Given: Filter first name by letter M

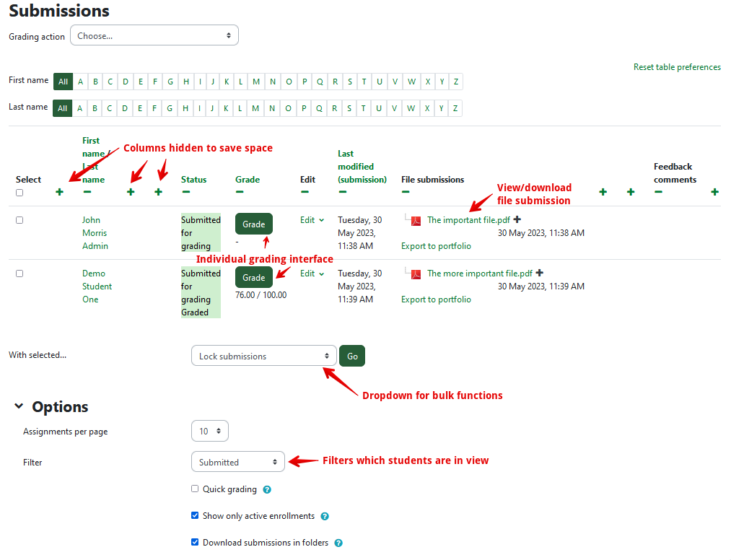Looking at the screenshot, I should click(x=256, y=82).
